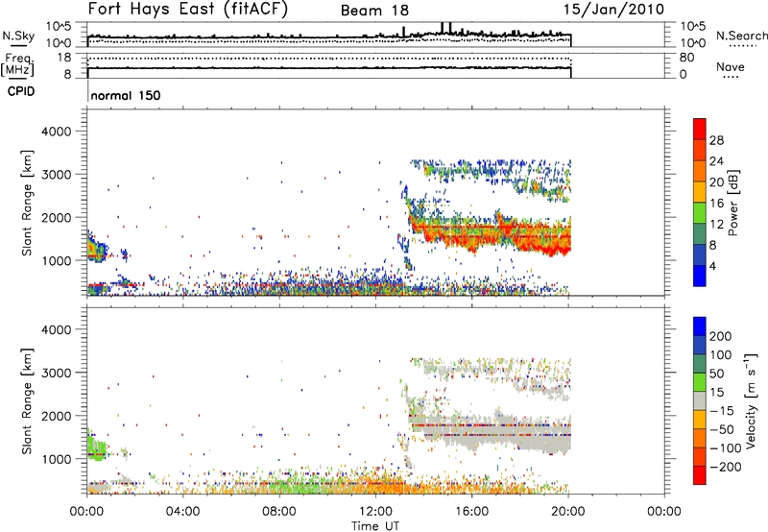768x532 pixels.
Task: Click the 'Velocity [m s-1]' color bar label
Action: point(751,400)
